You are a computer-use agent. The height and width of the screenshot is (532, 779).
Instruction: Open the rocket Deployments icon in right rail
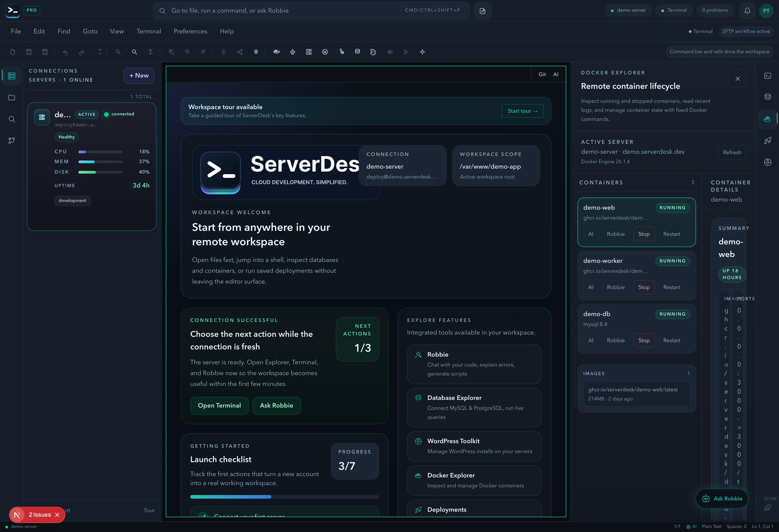click(x=768, y=140)
